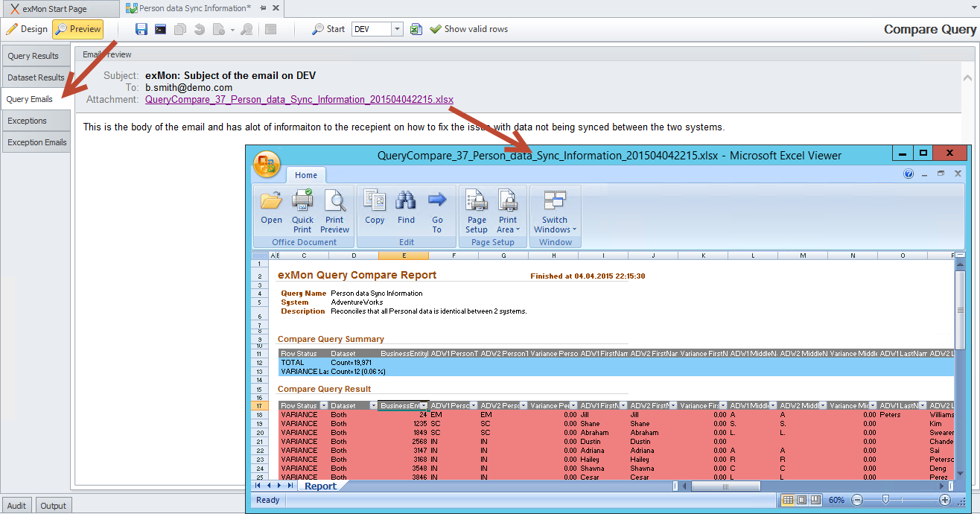Collapse the email header chevron

coord(967,77)
